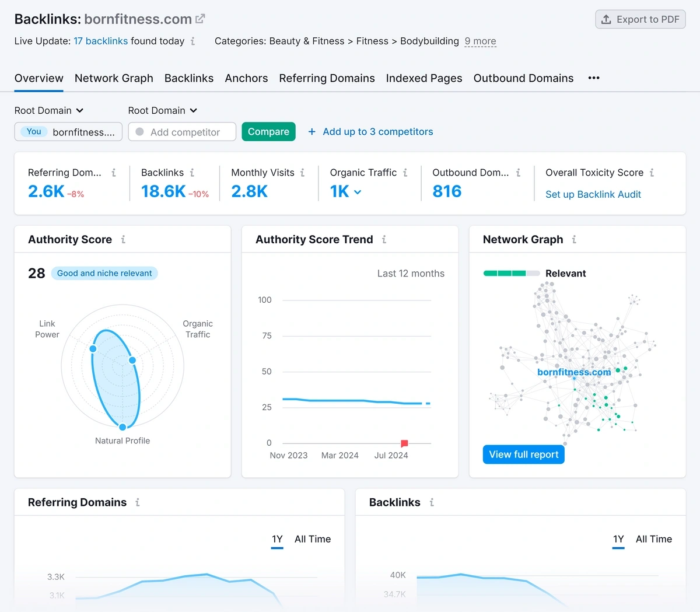
Task: Click Natural Profile point on radar chart
Action: (x=123, y=427)
